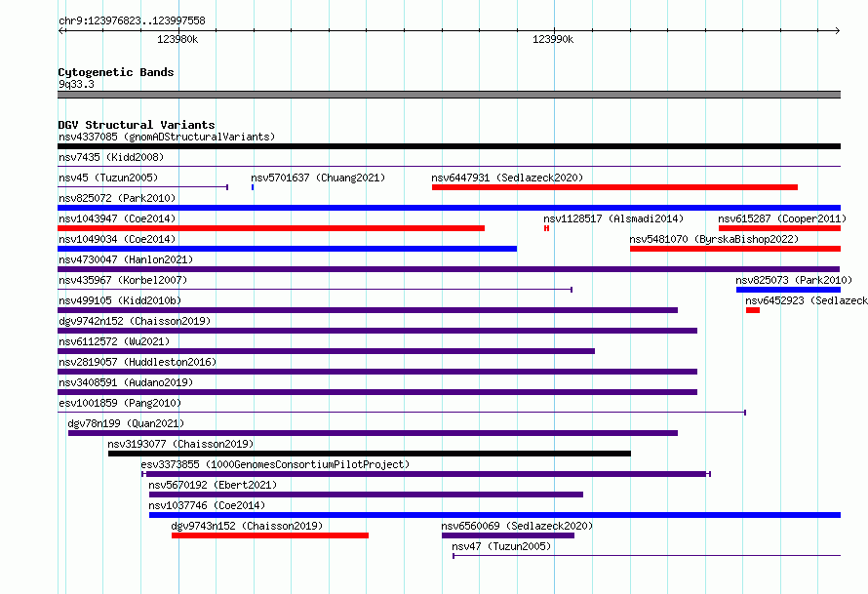Open the dgv9742n152 (Chaisson2019) label
This screenshot has height=594, width=868.
(135, 321)
